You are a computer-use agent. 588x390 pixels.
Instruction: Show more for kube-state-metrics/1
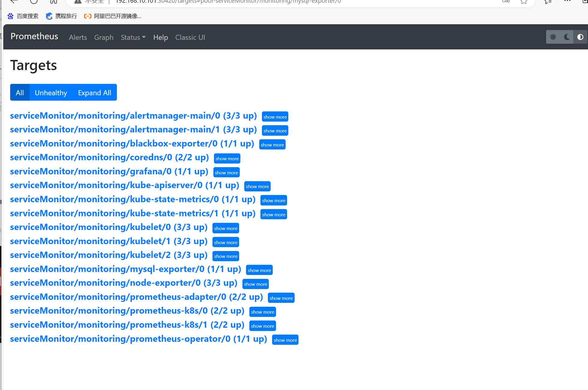click(274, 214)
